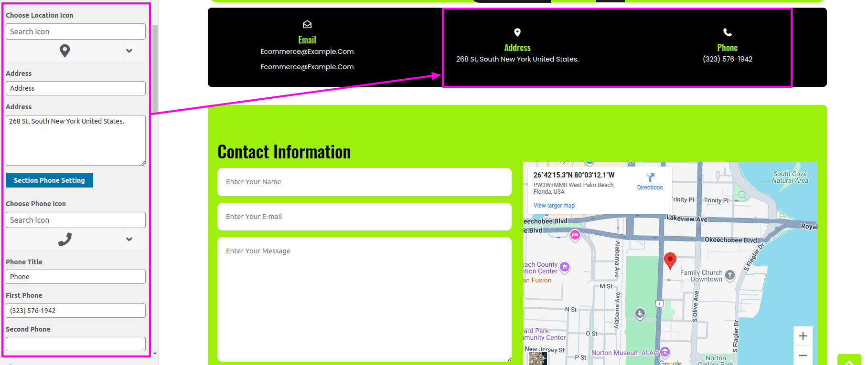Image resolution: width=868 pixels, height=365 pixels.
Task: Click the map pin icon above Address heading
Action: [517, 32]
